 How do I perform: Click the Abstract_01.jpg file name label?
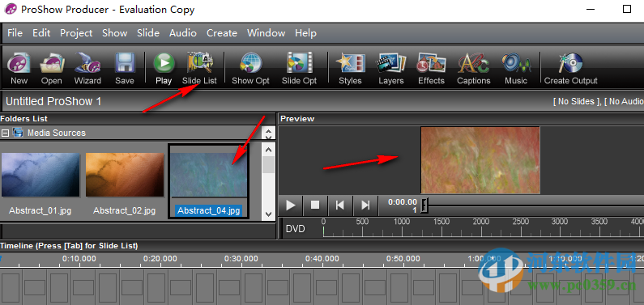[x=41, y=210]
